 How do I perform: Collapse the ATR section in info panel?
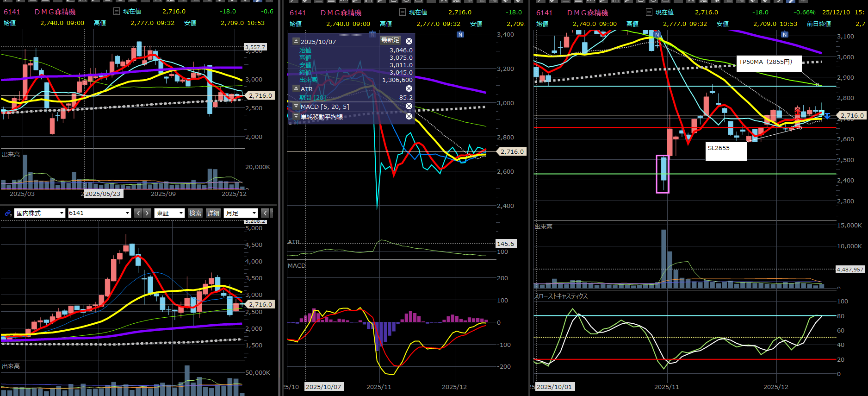[296, 88]
